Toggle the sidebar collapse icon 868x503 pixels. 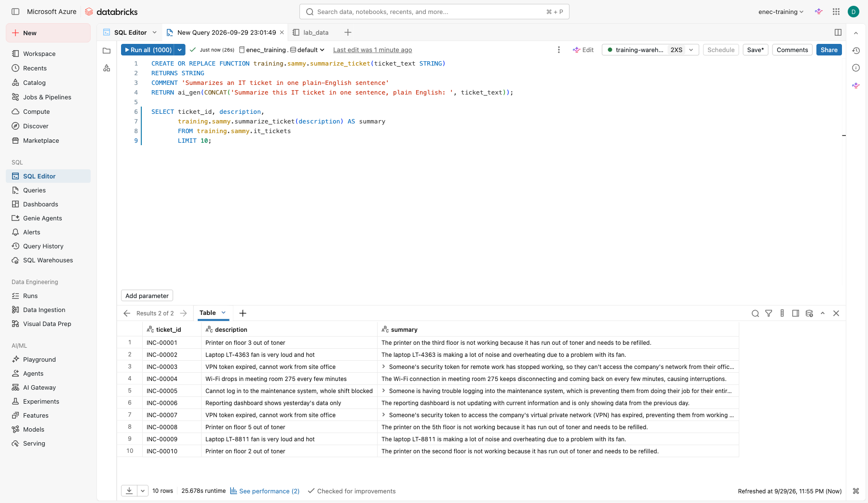pyautogui.click(x=15, y=12)
